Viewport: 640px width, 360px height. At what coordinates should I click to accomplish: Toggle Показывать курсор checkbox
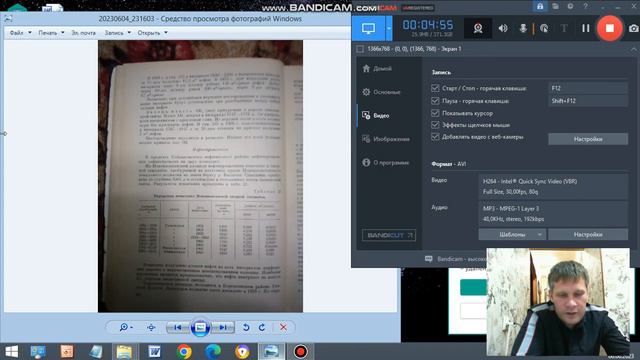click(x=435, y=113)
